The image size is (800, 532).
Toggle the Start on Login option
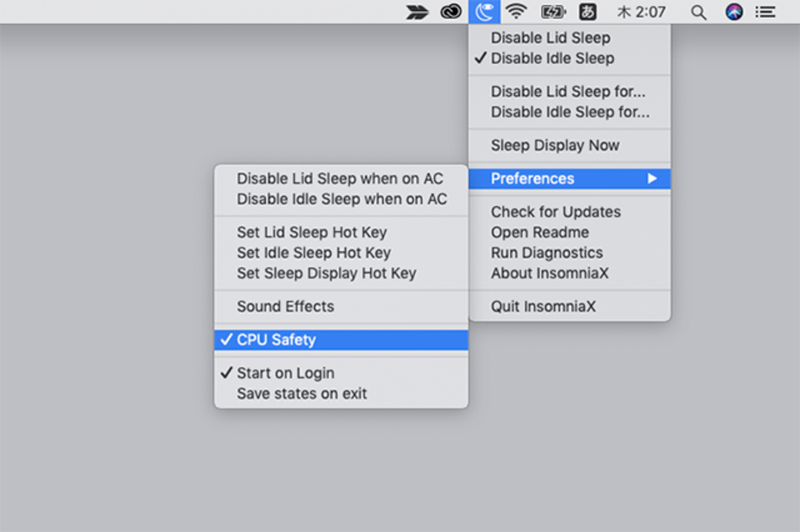[x=285, y=373]
